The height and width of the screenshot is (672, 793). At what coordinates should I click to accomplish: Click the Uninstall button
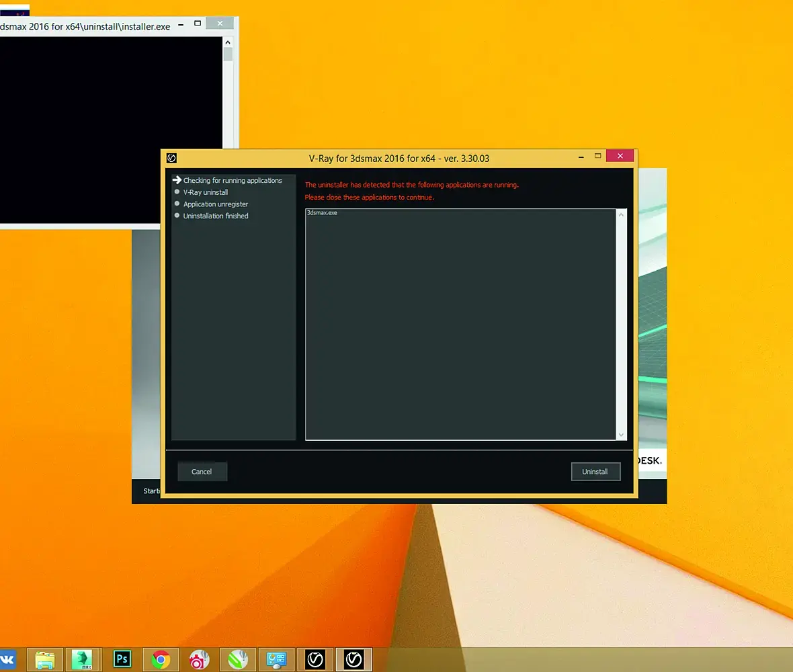[x=595, y=471]
